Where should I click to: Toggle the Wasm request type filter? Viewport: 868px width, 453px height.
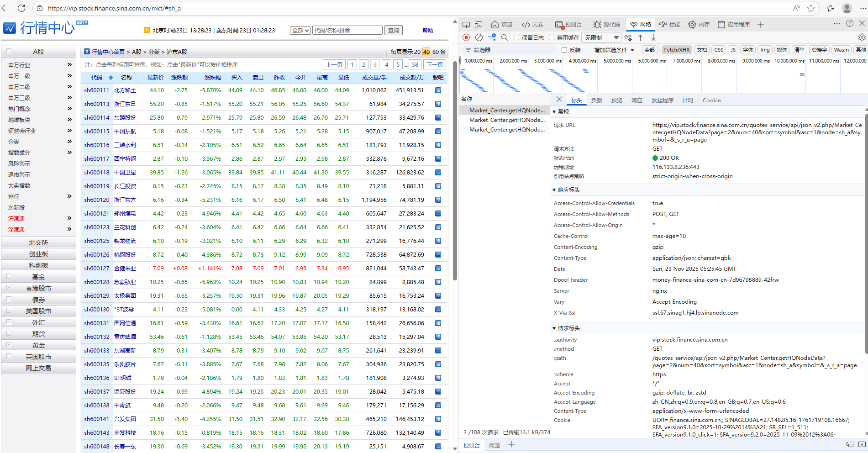[841, 50]
